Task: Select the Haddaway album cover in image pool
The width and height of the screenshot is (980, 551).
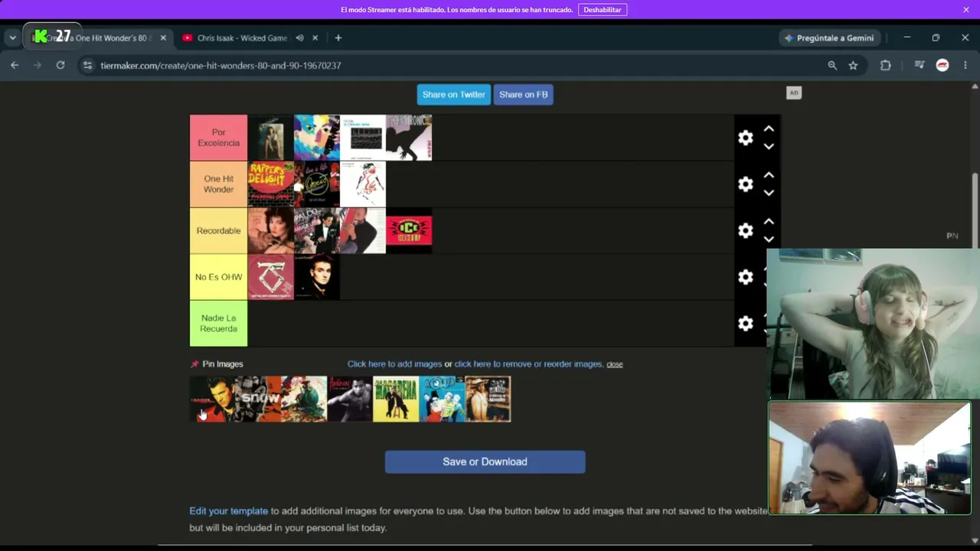Action: (350, 399)
